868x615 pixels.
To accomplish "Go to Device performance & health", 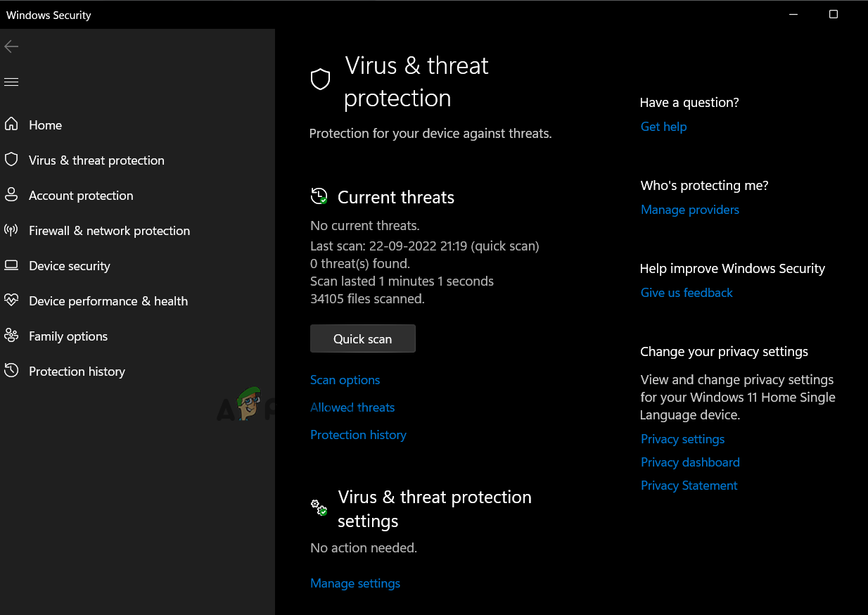I will 108,301.
